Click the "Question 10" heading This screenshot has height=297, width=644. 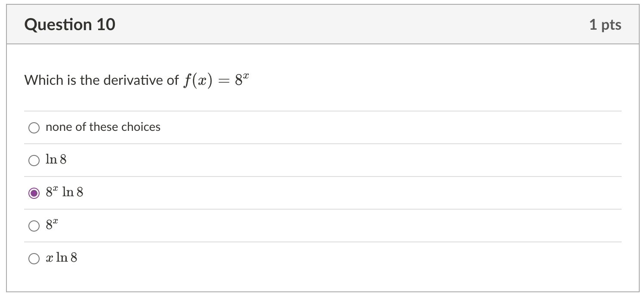(x=70, y=25)
